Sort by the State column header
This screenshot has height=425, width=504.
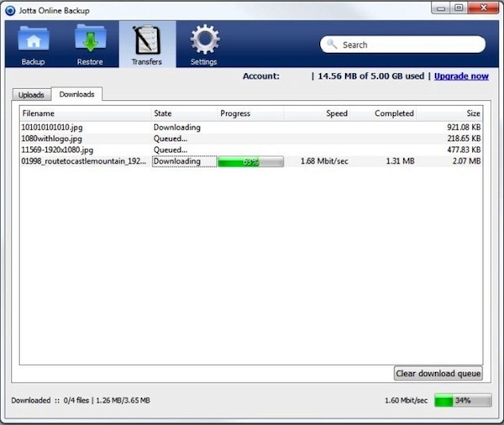[184, 113]
